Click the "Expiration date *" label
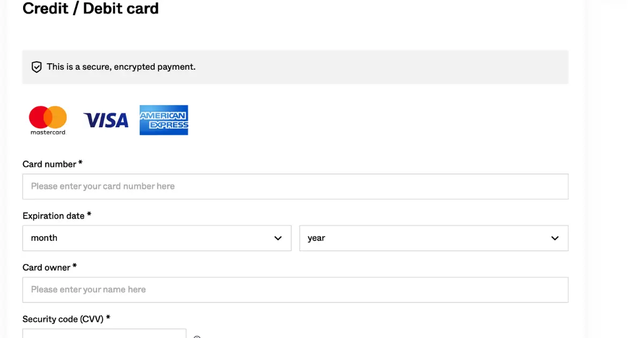The width and height of the screenshot is (644, 338). click(x=57, y=216)
